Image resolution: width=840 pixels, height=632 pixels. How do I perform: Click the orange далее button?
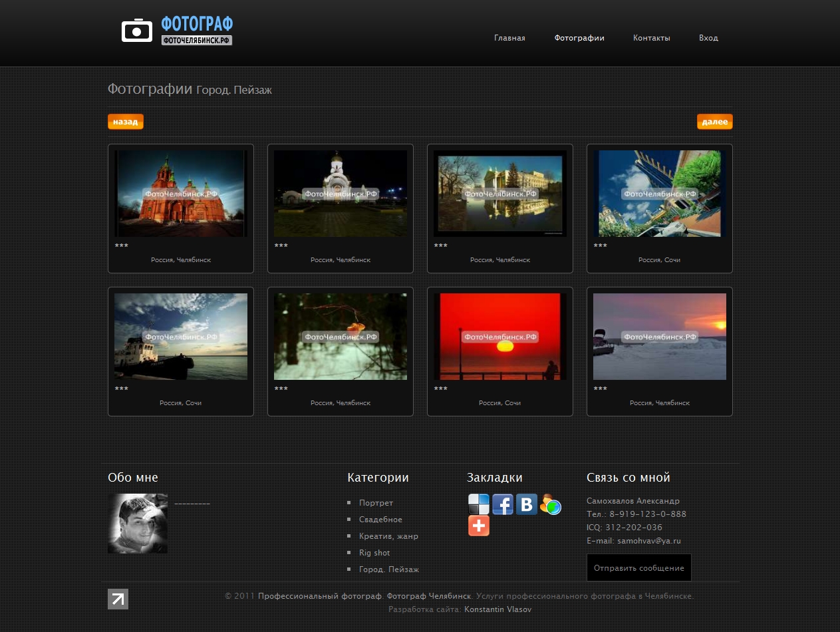715,122
